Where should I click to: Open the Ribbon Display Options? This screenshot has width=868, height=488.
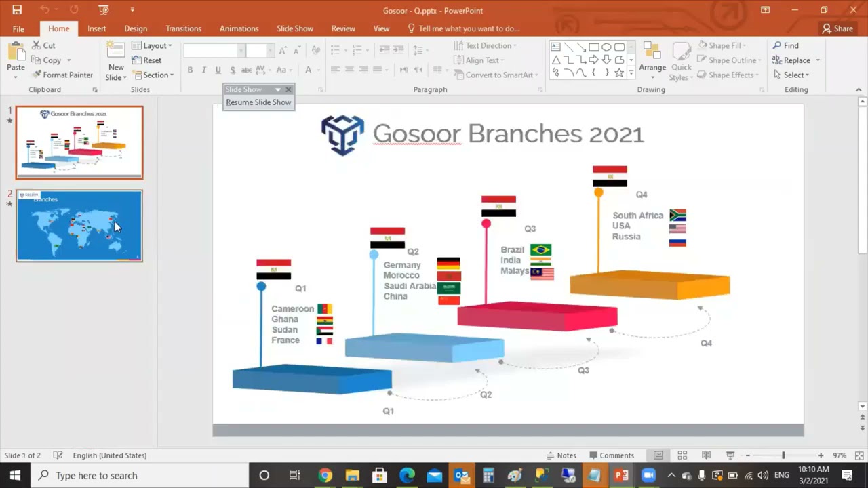click(765, 9)
